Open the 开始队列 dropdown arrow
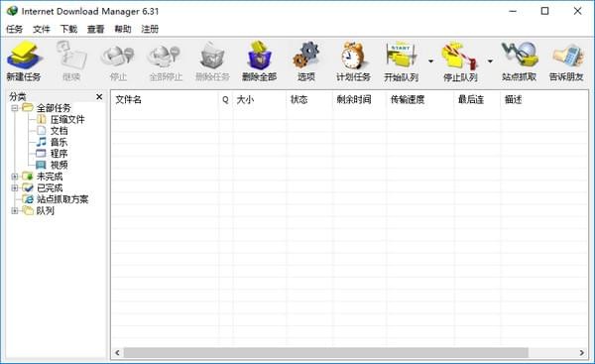The width and height of the screenshot is (595, 364). (x=430, y=61)
